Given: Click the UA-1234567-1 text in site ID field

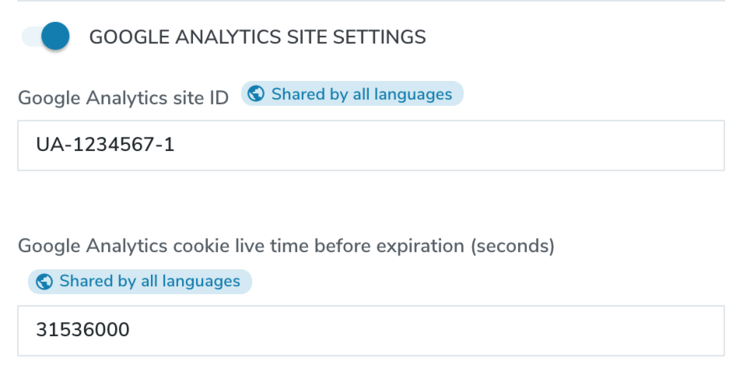Looking at the screenshot, I should [x=105, y=145].
